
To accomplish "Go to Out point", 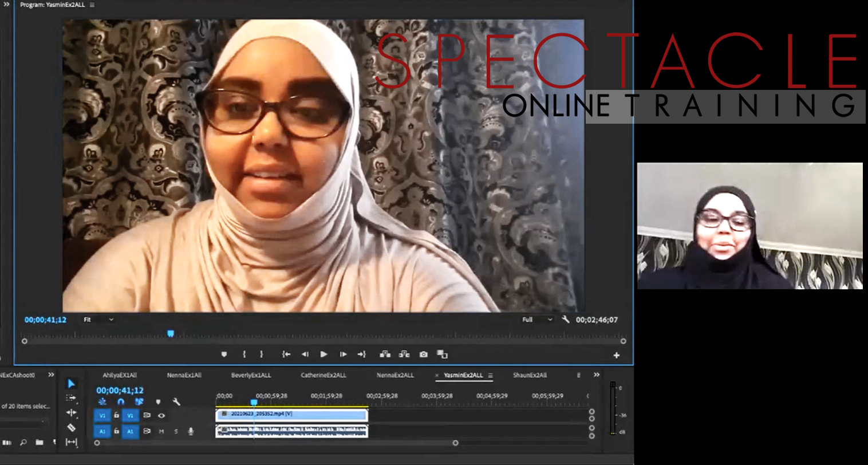I will click(361, 354).
